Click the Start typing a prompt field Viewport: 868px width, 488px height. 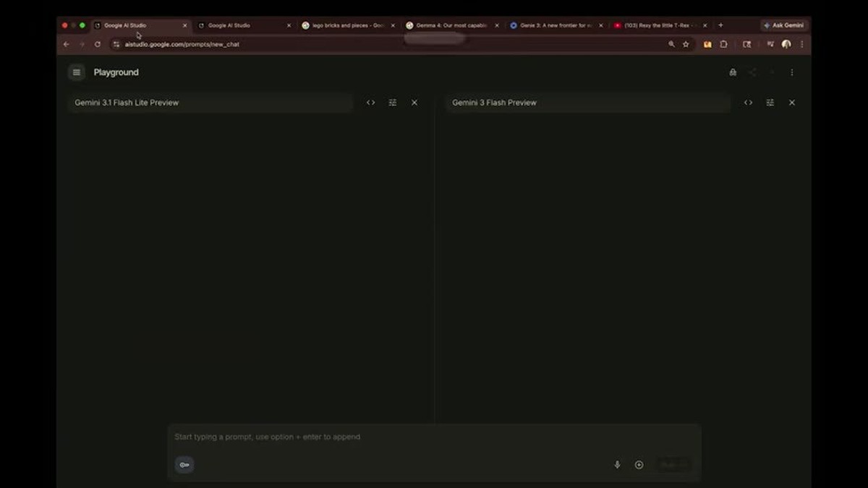(x=434, y=437)
